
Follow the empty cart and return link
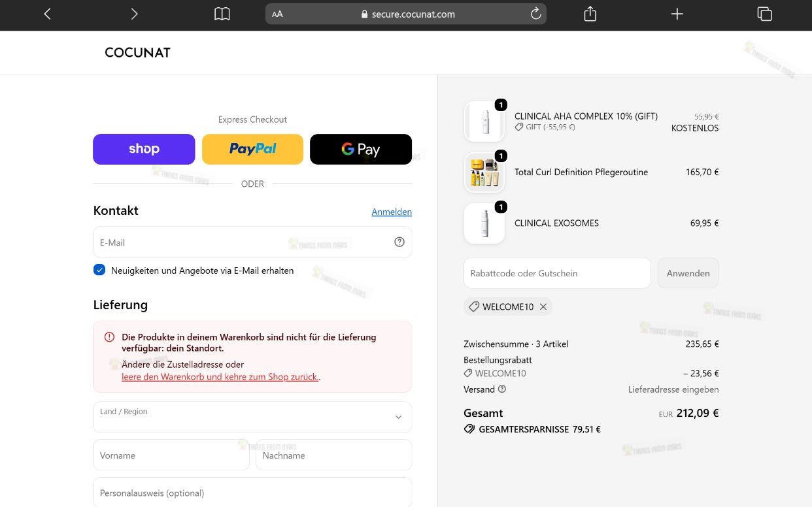tap(220, 377)
